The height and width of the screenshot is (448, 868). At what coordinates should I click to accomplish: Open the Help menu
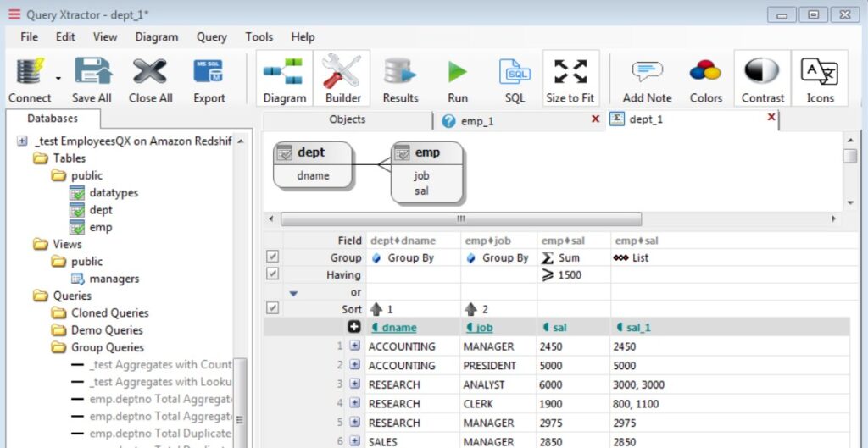click(x=303, y=37)
